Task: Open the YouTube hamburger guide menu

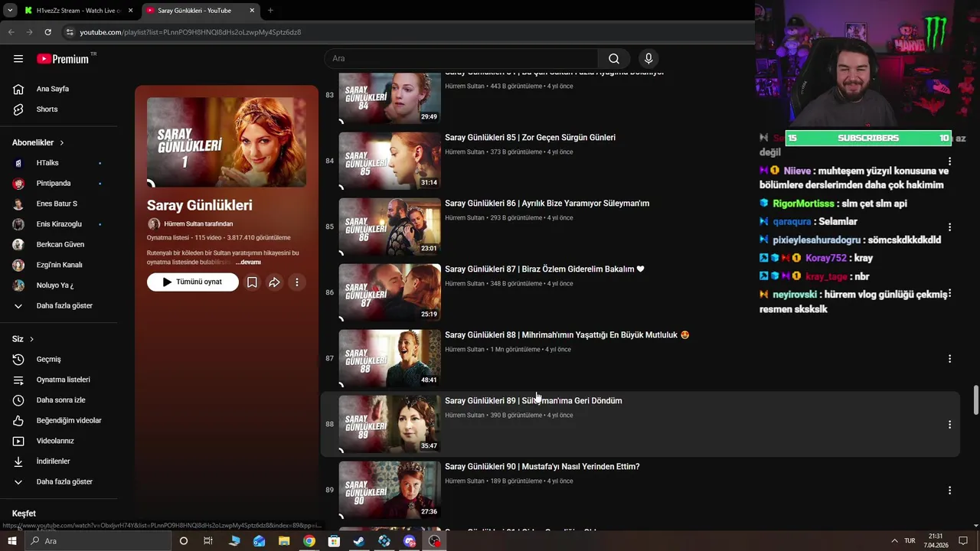Action: (18, 59)
